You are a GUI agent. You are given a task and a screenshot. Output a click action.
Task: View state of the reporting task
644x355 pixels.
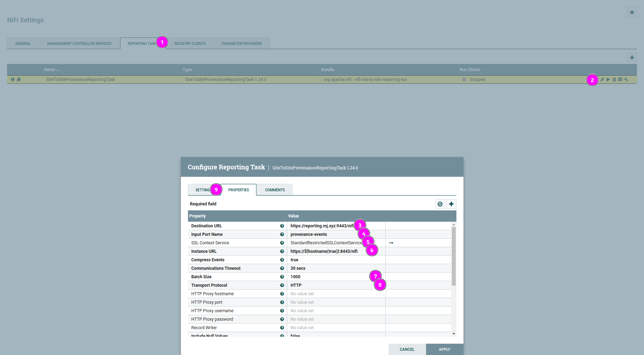pyautogui.click(x=620, y=80)
